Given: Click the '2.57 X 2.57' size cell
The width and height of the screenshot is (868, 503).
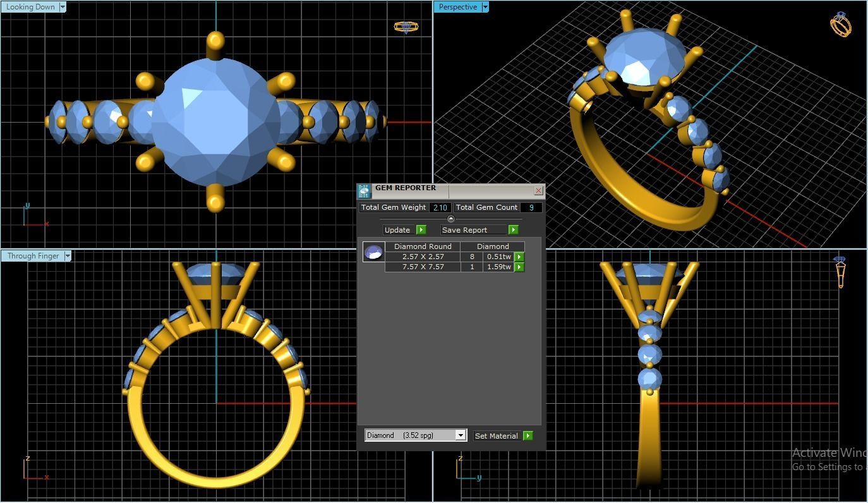Looking at the screenshot, I should 423,257.
